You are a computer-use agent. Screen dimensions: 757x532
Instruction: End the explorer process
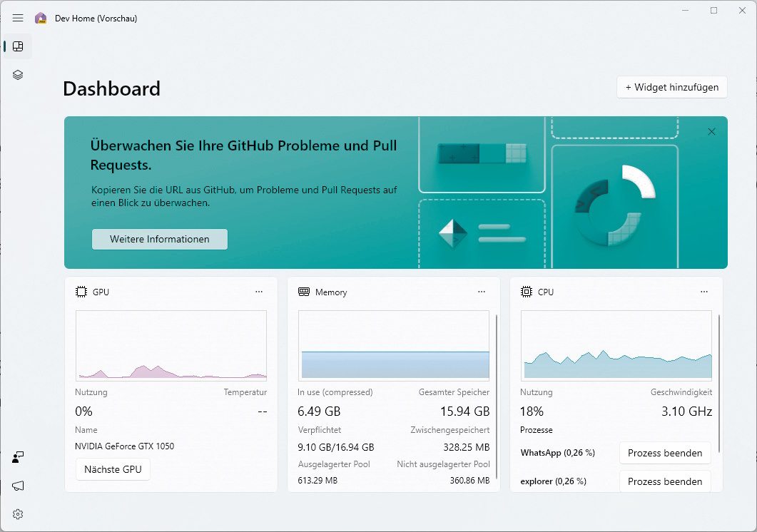coord(665,481)
